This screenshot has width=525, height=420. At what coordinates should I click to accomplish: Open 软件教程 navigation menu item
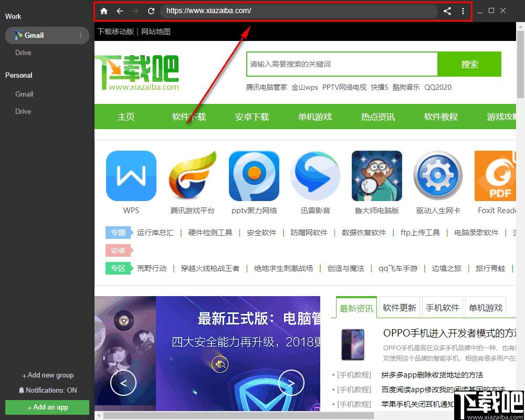tap(440, 117)
